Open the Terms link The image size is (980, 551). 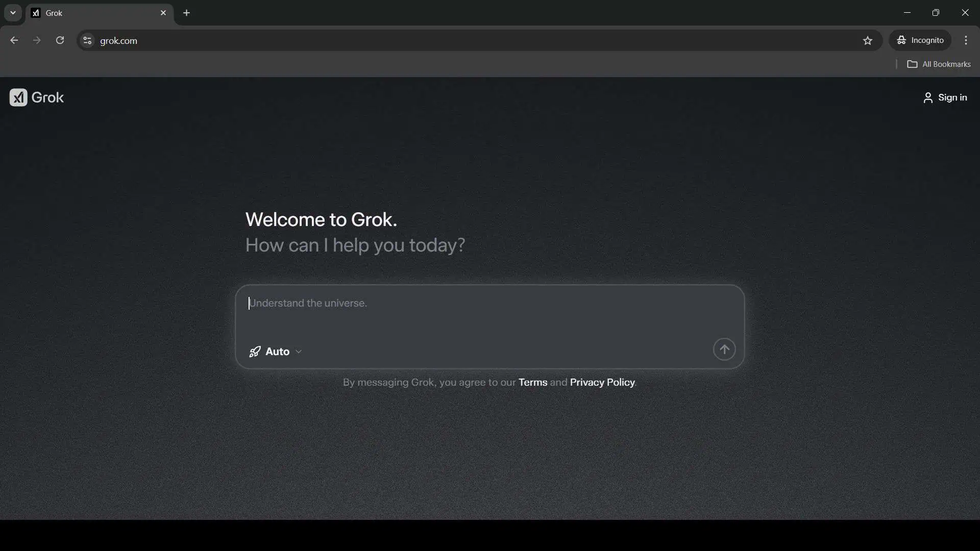click(532, 383)
